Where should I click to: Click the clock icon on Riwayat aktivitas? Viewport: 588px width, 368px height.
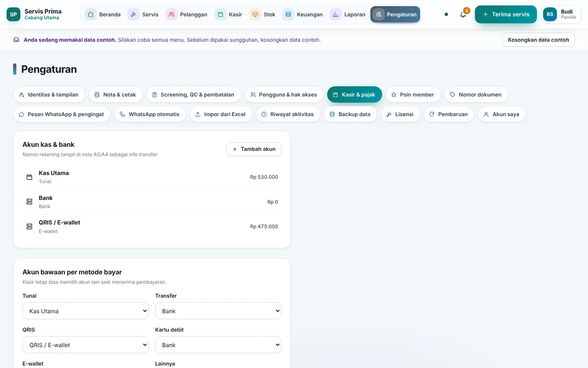point(264,114)
